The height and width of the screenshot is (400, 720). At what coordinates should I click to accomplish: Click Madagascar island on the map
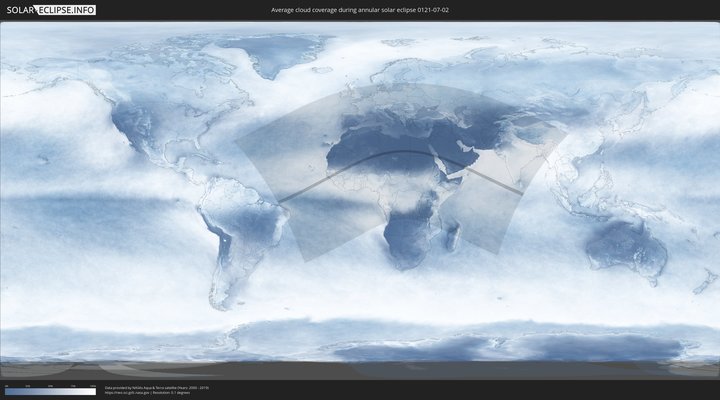452,236
